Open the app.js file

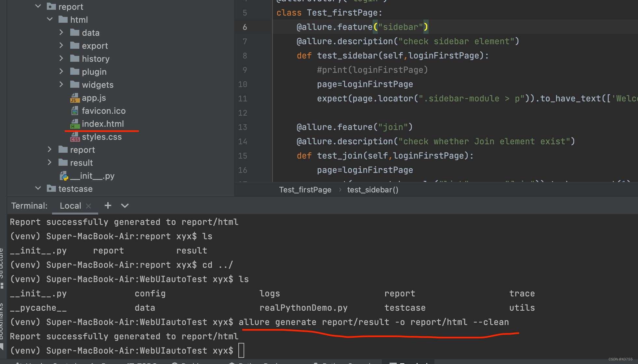[x=94, y=98]
